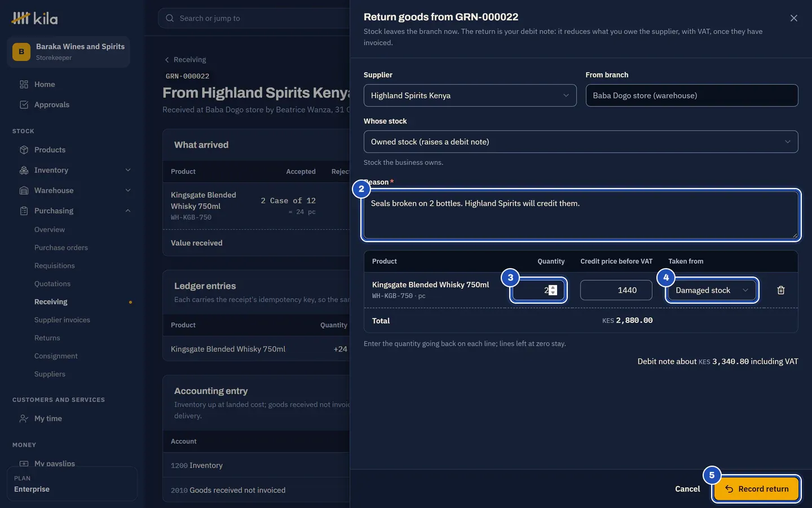Focus the Search or jump to box
The width and height of the screenshot is (812, 508).
pyautogui.click(x=254, y=18)
